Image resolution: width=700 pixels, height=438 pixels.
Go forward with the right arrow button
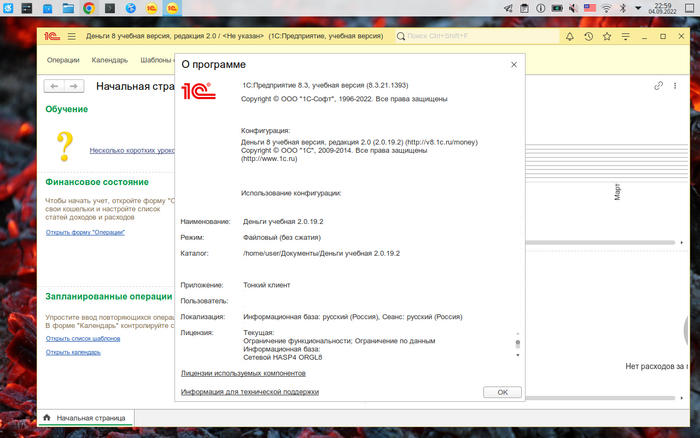[74, 86]
